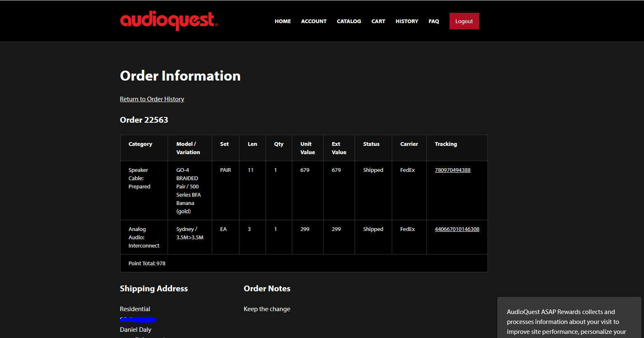Open the HOME menu item
644x338 pixels.
[x=283, y=21]
